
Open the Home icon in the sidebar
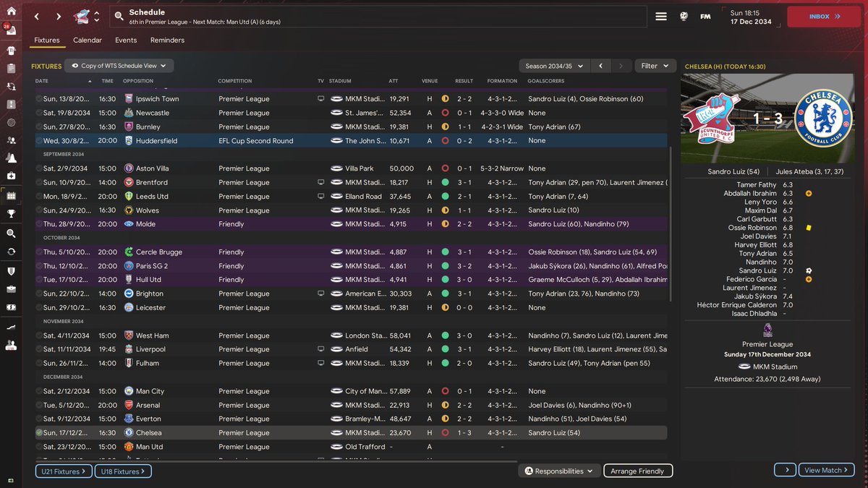coord(10,10)
